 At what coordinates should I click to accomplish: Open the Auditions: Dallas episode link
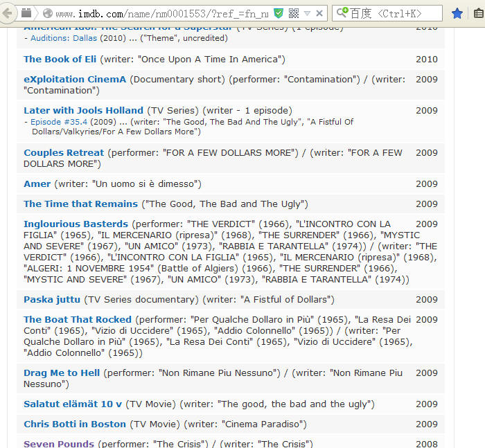64,38
